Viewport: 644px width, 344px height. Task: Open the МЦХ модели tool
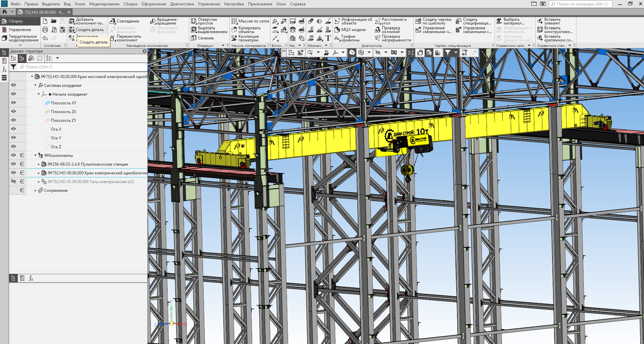(x=350, y=30)
